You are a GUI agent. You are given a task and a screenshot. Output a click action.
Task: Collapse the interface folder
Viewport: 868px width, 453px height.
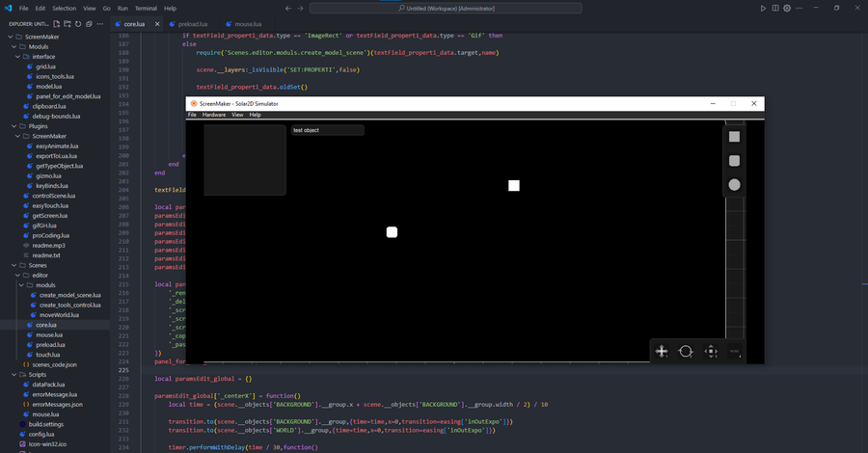coord(17,57)
